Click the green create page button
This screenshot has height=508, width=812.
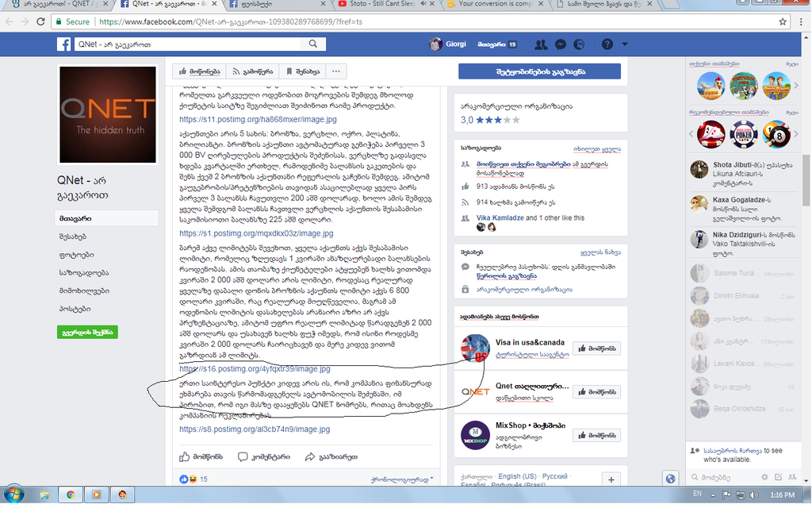click(x=87, y=333)
